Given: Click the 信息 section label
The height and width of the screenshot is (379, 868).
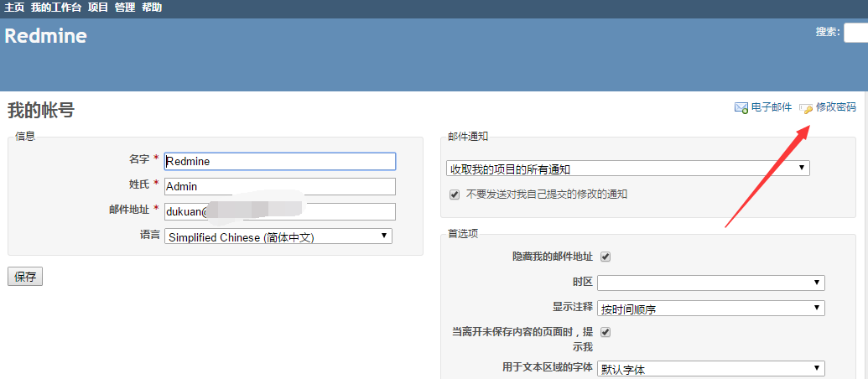Looking at the screenshot, I should point(25,136).
